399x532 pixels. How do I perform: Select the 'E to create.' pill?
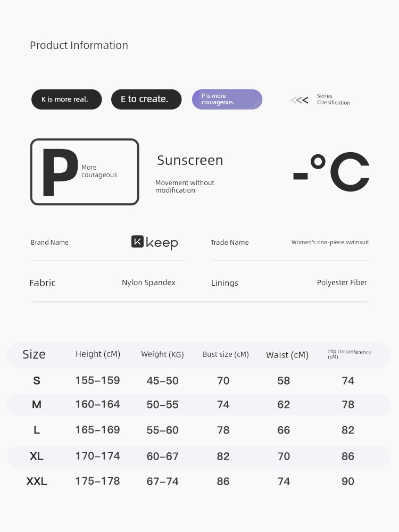click(146, 99)
